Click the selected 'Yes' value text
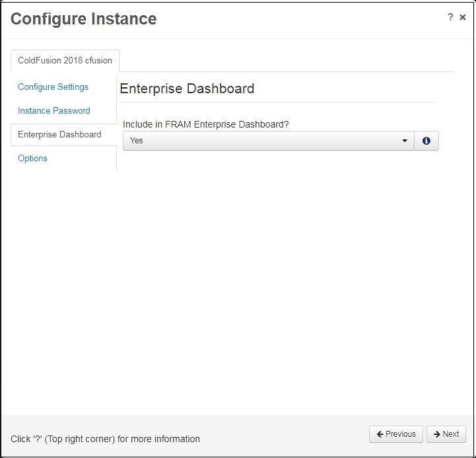 coord(136,140)
